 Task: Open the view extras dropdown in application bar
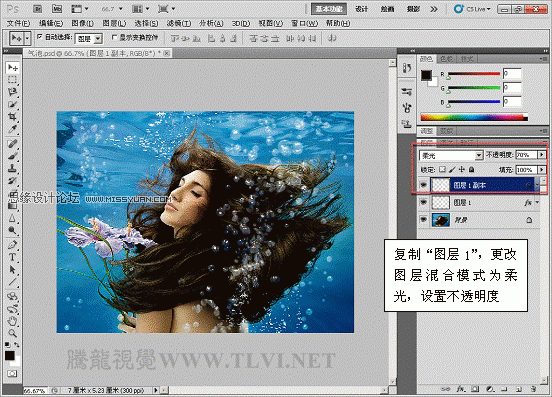point(80,9)
